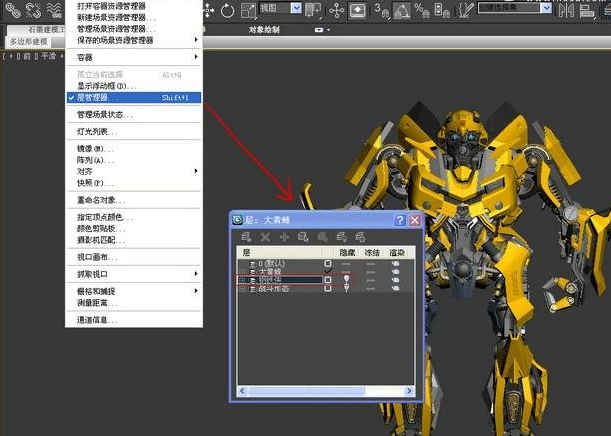Select the Unlink Selection tool
The width and height of the screenshot is (611, 436).
(x=34, y=11)
